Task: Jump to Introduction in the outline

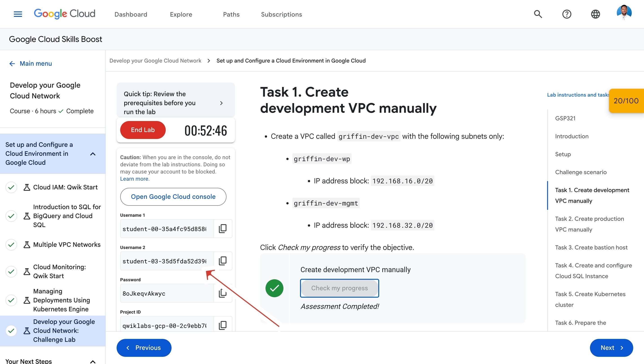Action: coord(572,136)
